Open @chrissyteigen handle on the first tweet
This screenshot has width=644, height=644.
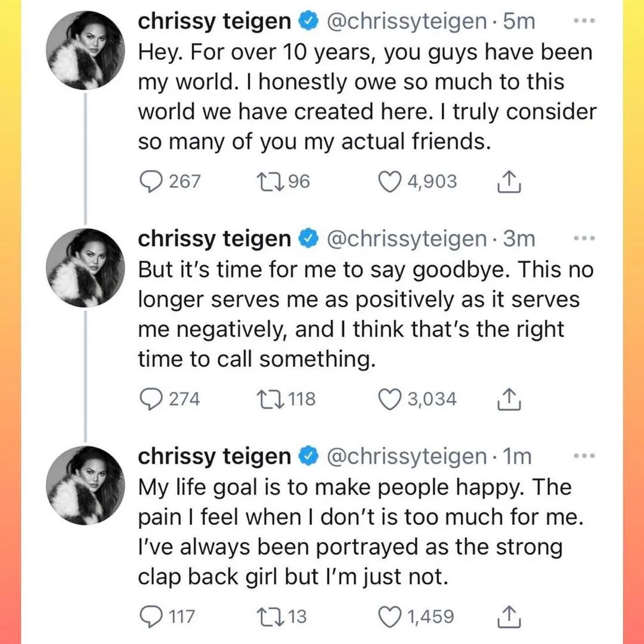coord(407,21)
